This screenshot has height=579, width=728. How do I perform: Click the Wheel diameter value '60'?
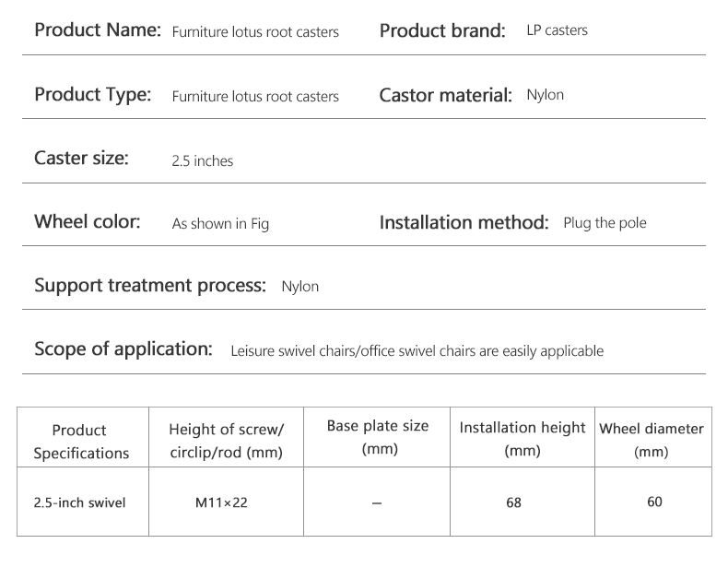[x=654, y=502]
